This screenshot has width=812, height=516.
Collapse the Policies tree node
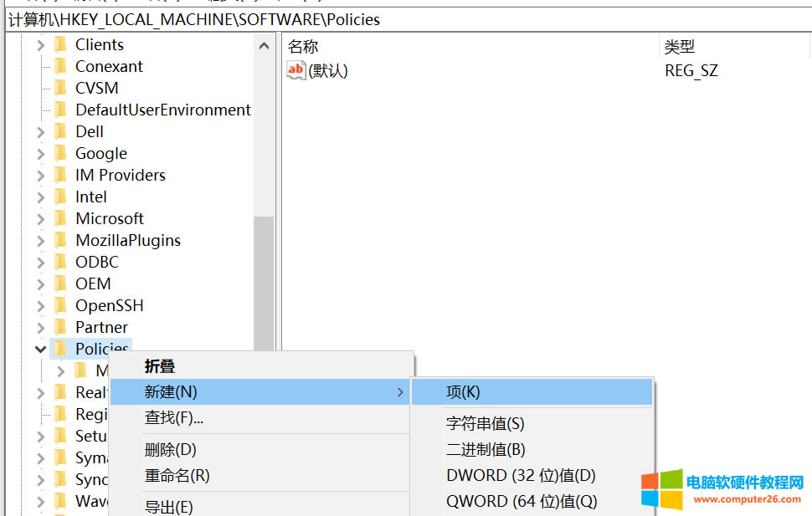tap(40, 350)
